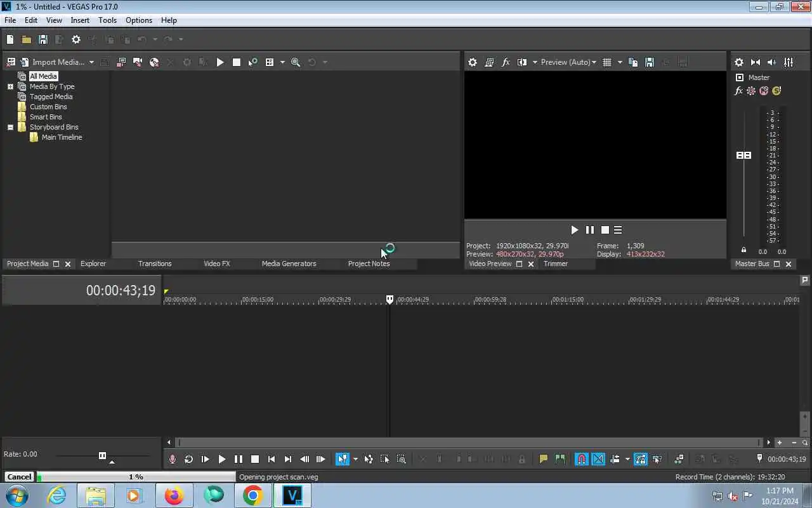The height and width of the screenshot is (508, 812).
Task: Pause the video preview
Action: pos(590,230)
